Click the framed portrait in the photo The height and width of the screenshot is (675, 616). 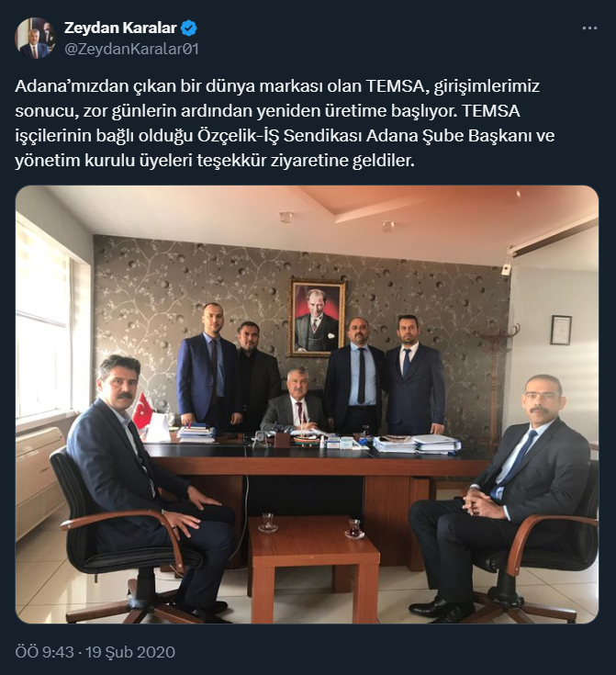(x=318, y=318)
